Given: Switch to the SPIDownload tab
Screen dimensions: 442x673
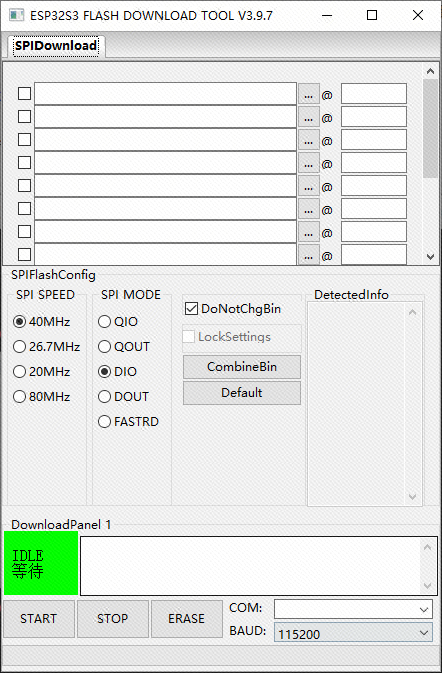Looking at the screenshot, I should pyautogui.click(x=56, y=45).
